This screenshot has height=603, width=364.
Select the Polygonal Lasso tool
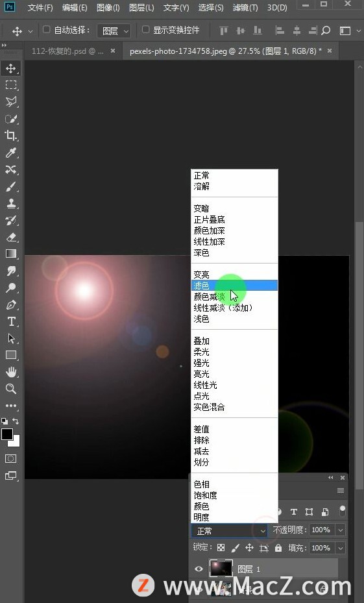pyautogui.click(x=11, y=102)
